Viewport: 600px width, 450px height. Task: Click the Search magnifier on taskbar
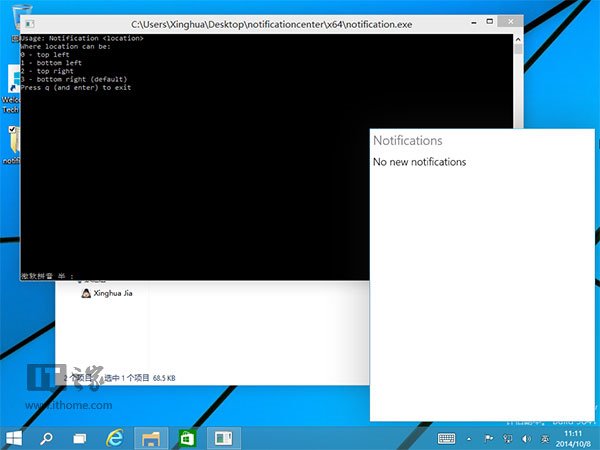pos(46,438)
